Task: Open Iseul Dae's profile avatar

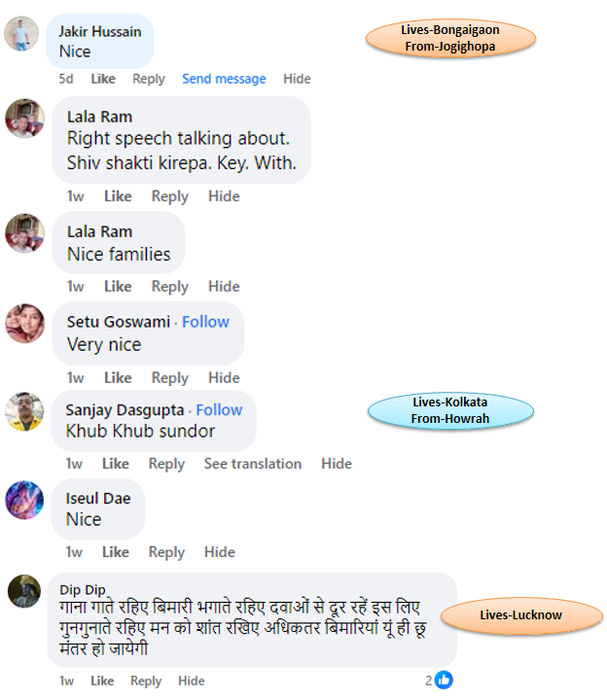Action: point(24,500)
